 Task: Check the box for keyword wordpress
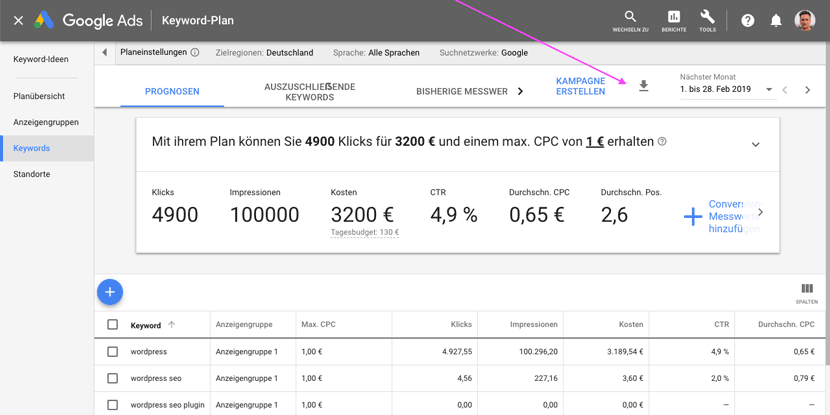[112, 351]
